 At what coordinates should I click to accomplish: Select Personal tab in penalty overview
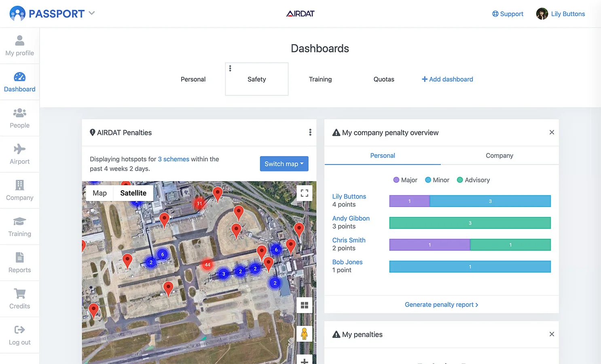[383, 155]
